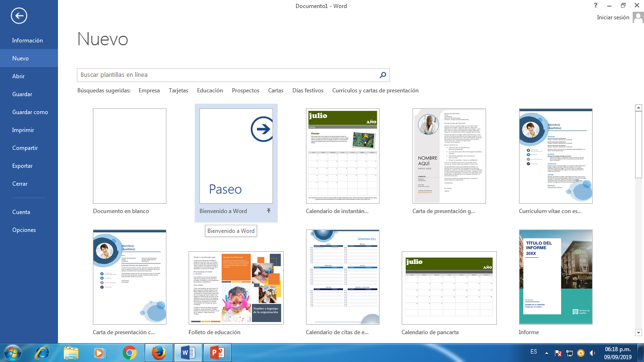644x362 pixels.
Task: Select Currículum vítae con es... template
Action: pos(556,156)
